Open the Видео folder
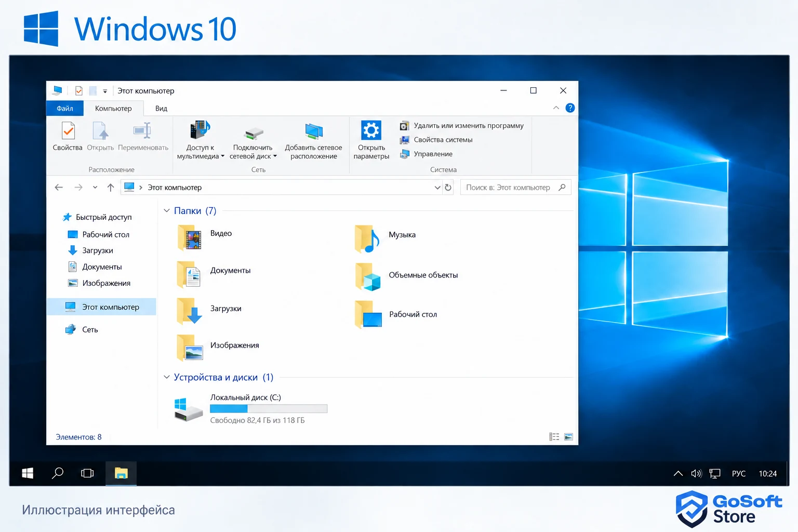798x532 pixels. pos(205,236)
